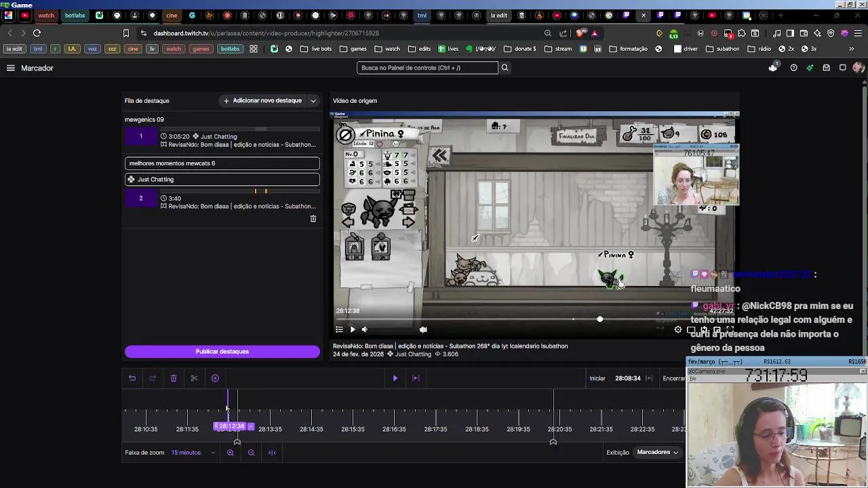Undo the last timeline edit

[x=132, y=378]
